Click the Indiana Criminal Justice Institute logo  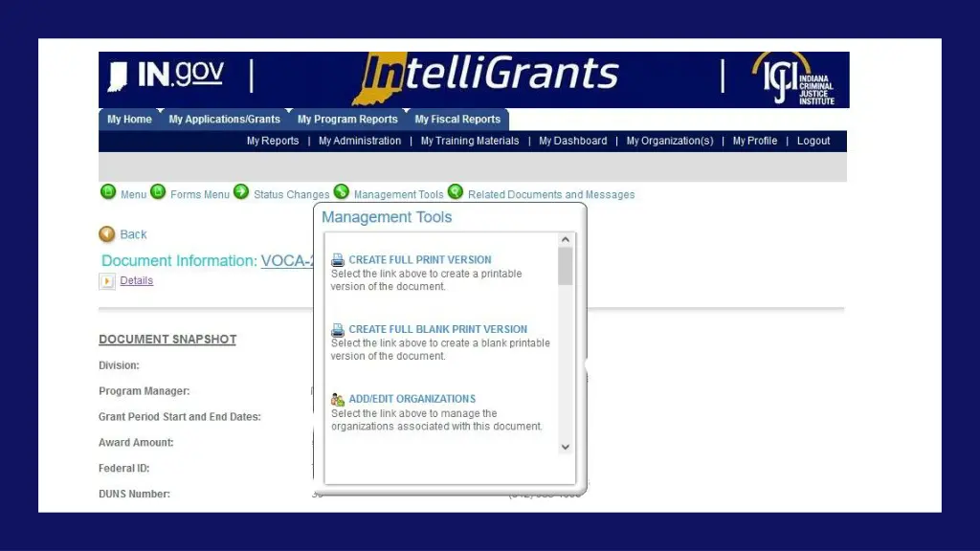coord(793,79)
